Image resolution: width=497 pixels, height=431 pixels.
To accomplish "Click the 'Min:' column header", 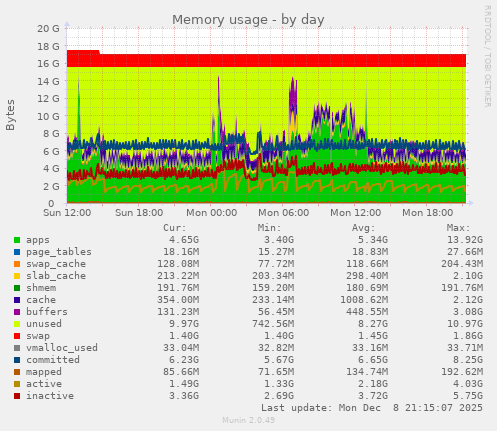I will click(x=270, y=228).
